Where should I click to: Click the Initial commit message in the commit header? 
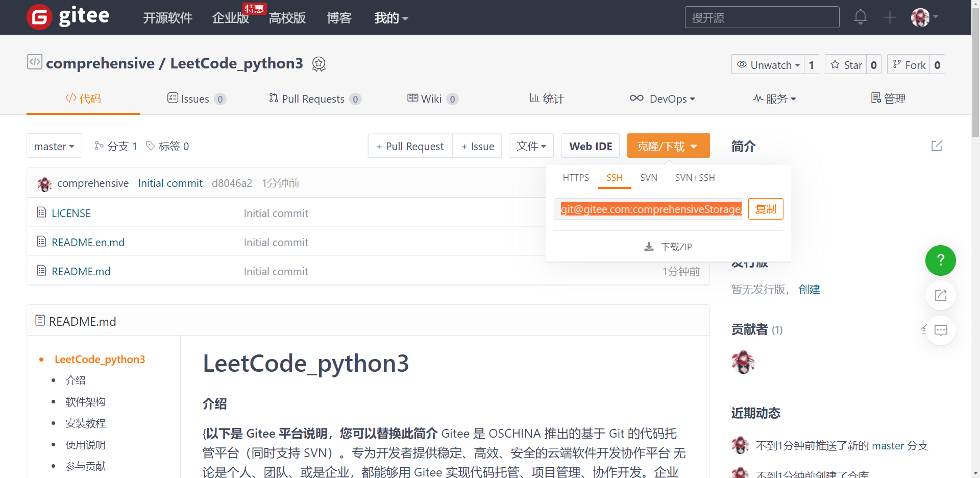170,183
